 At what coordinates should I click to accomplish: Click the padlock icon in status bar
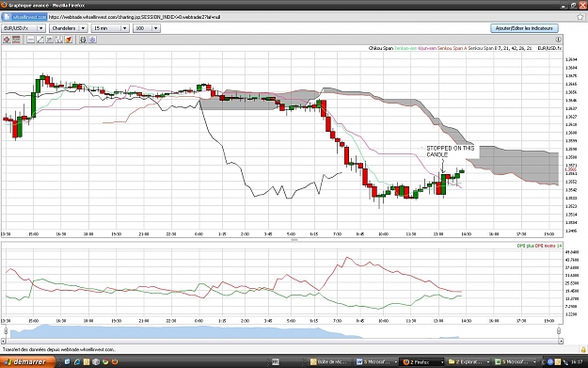tap(583, 349)
